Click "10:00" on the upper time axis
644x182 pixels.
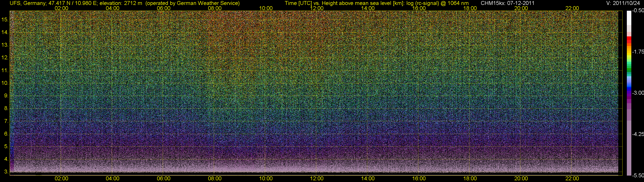266,8
